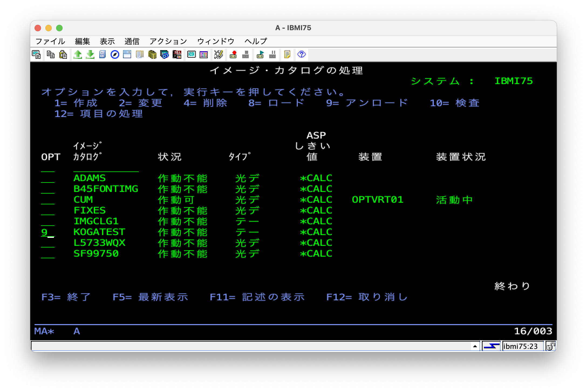This screenshot has height=392, width=587.
Task: Click the F3= 終了 function key label
Action: (66, 297)
